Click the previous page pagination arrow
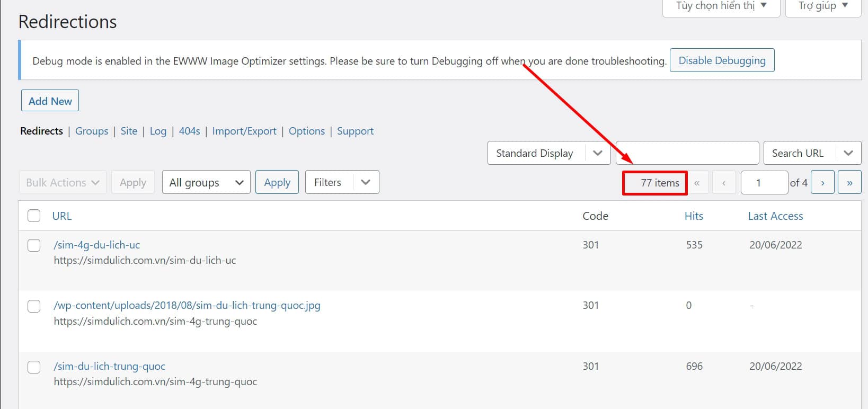The width and height of the screenshot is (868, 409). 723,182
